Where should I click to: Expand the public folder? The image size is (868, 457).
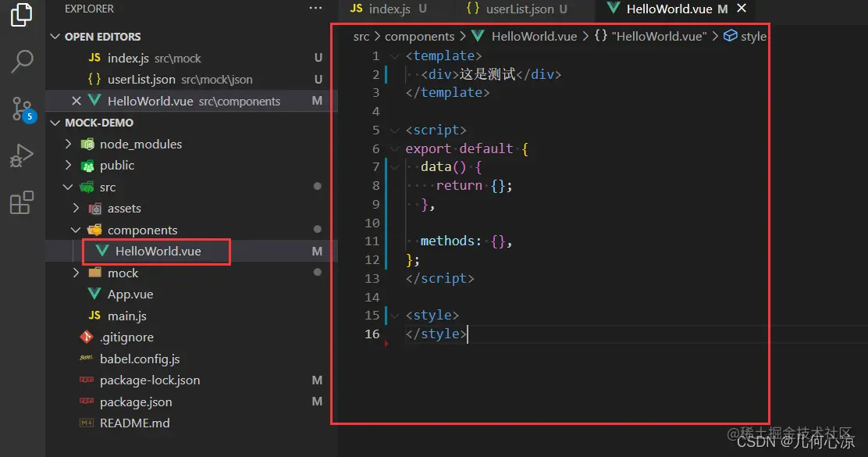(68, 165)
